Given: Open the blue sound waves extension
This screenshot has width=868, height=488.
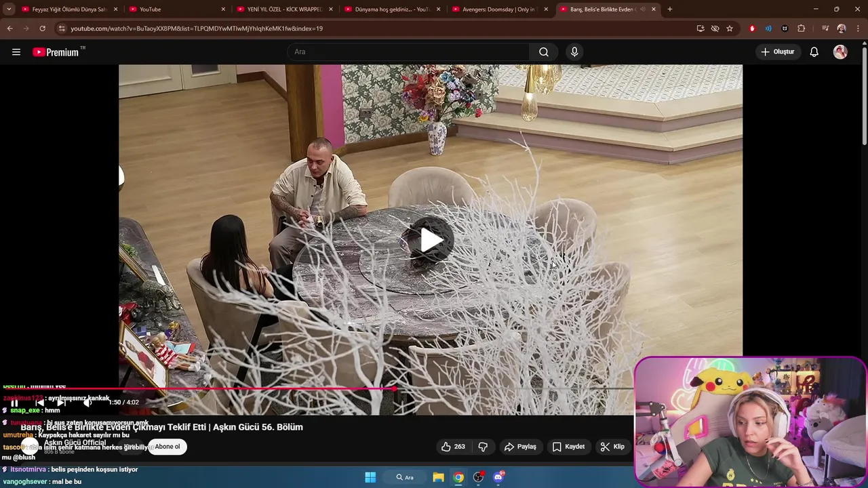Looking at the screenshot, I should [768, 28].
